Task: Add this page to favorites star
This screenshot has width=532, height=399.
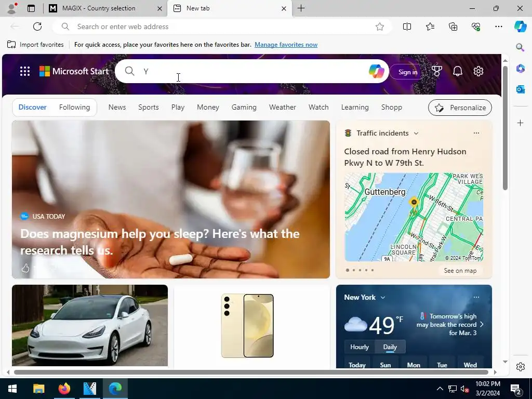Action: (380, 27)
